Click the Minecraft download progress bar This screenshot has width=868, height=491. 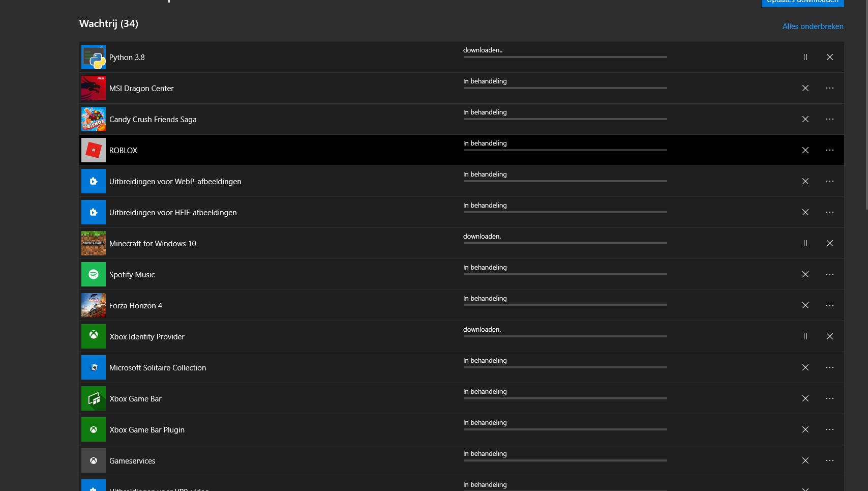click(x=565, y=243)
